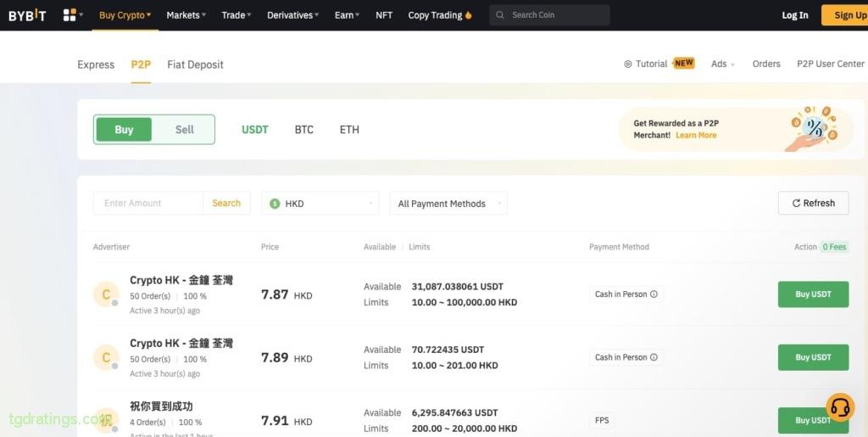Click Buy USDT for the 7.89 offer
The width and height of the screenshot is (868, 437).
click(x=813, y=357)
